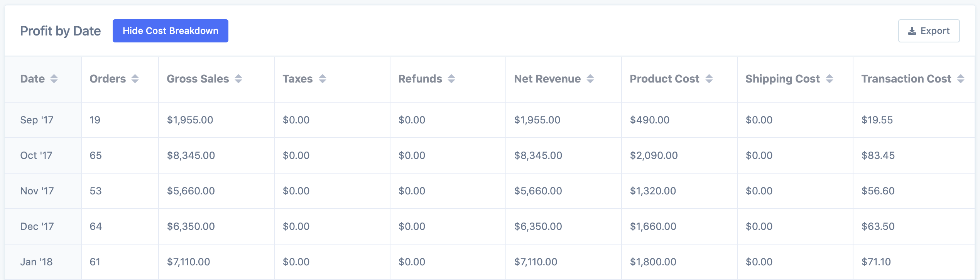Click the sort icon next to Date
Image resolution: width=980 pixels, height=280 pixels.
[54, 79]
